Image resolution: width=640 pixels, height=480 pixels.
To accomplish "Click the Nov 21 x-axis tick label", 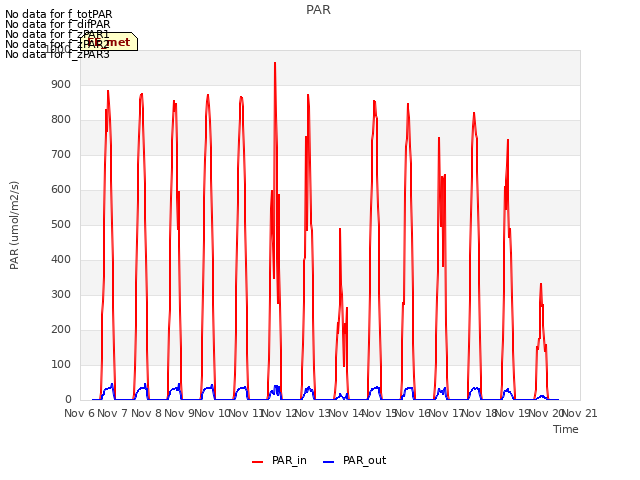I will (579, 413).
